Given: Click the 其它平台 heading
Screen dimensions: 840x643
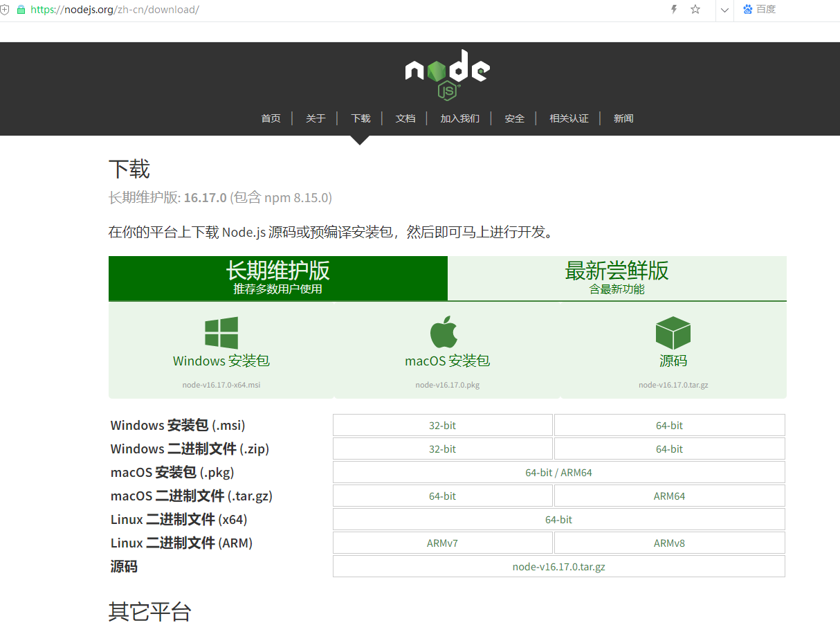Looking at the screenshot, I should (149, 611).
